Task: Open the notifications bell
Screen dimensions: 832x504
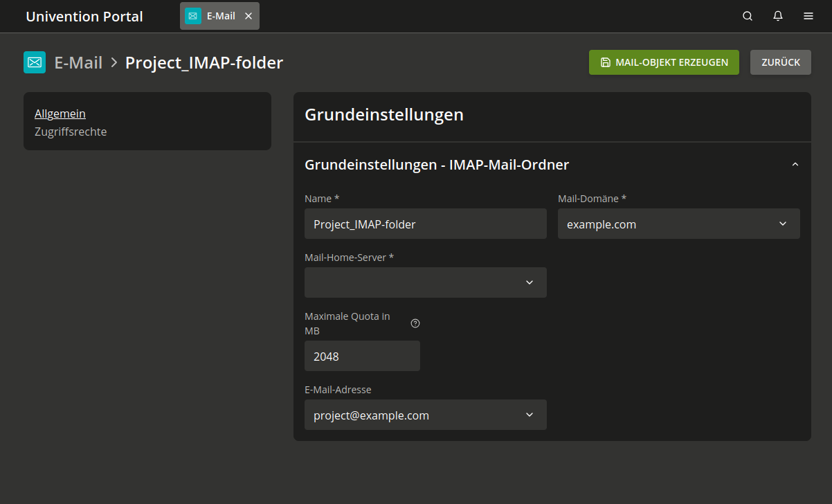Action: [x=778, y=16]
